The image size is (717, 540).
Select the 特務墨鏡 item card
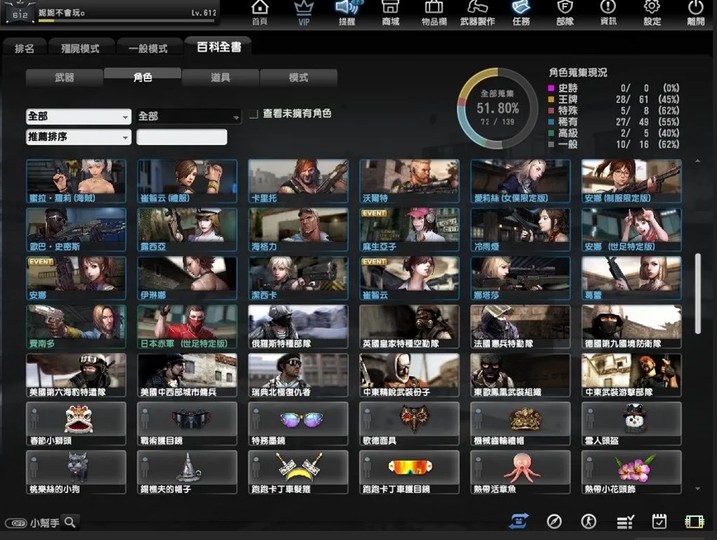click(x=298, y=423)
